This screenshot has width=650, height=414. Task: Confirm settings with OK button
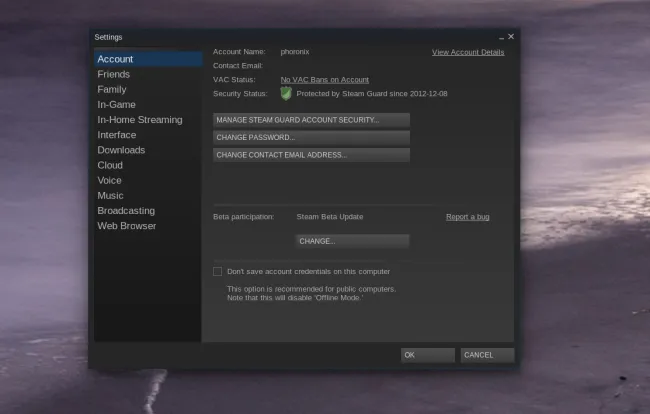427,355
